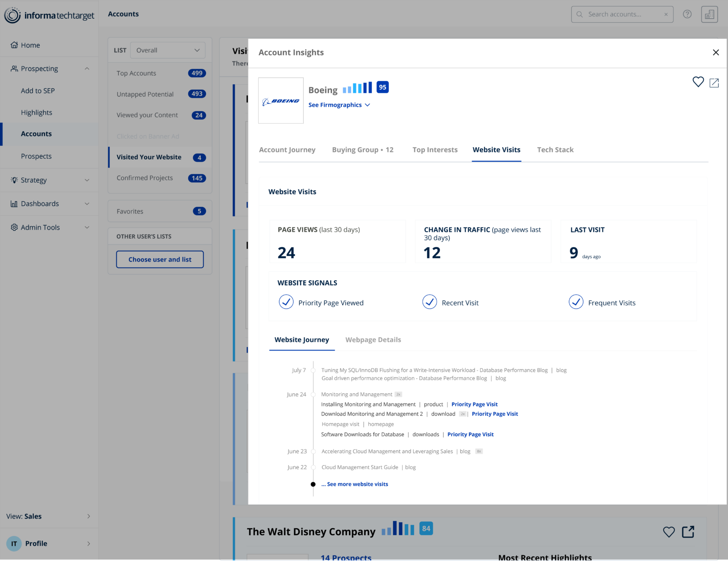The height and width of the screenshot is (561, 728).
Task: Open Add to SEP in sidebar
Action: (x=38, y=91)
